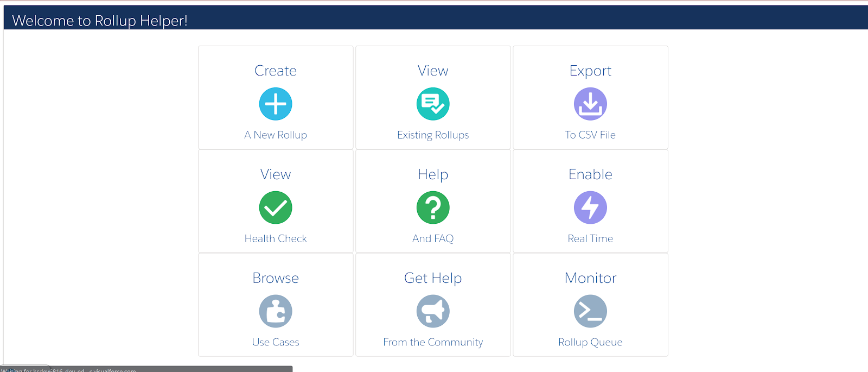Click the Help heading
This screenshot has width=868, height=372.
[x=433, y=175]
